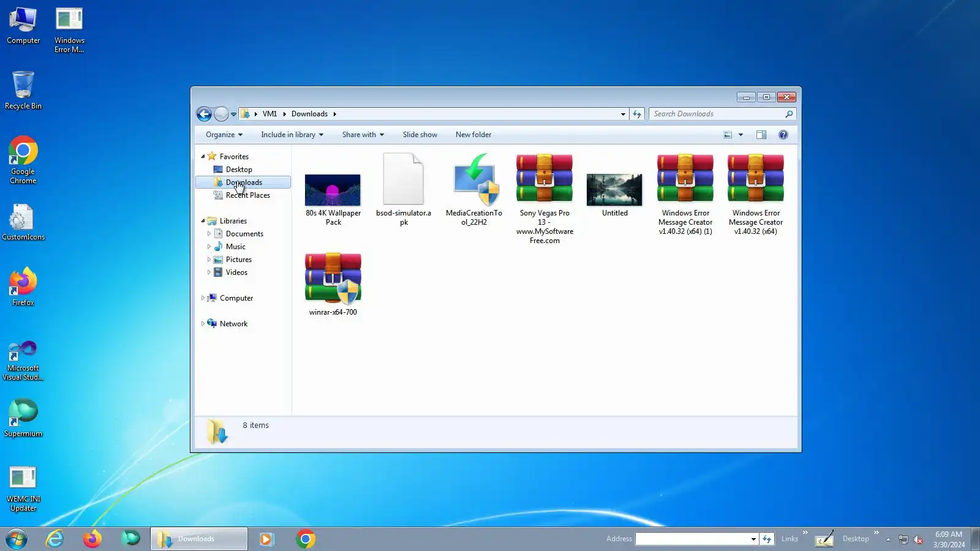The image size is (980, 551).
Task: Open the Windows Error M... desktop shortcut
Action: click(x=69, y=30)
